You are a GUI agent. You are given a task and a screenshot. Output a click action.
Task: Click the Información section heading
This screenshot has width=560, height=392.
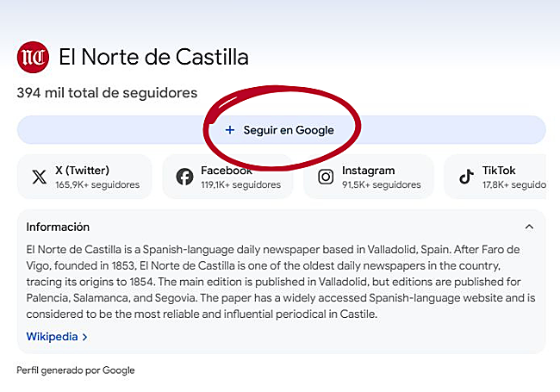point(58,227)
